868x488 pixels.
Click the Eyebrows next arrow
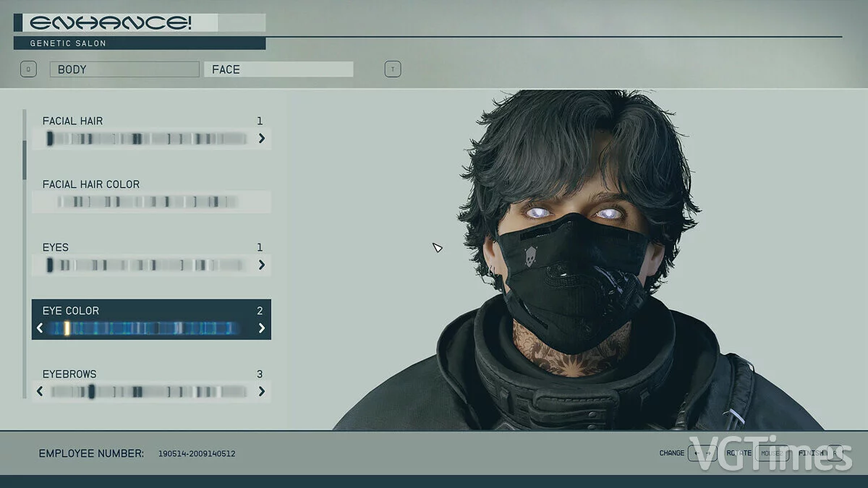pos(261,392)
